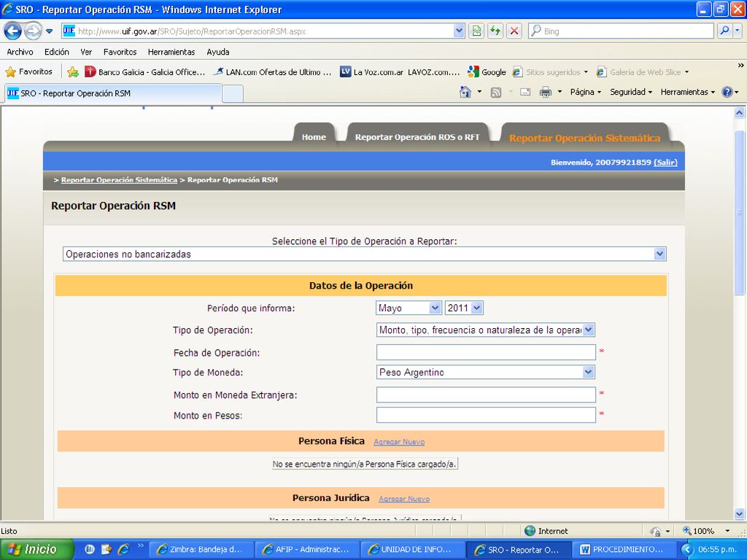Switch to Reportar Operación ROS o RFT tab
Image resolution: width=747 pixels, height=560 pixels.
417,136
